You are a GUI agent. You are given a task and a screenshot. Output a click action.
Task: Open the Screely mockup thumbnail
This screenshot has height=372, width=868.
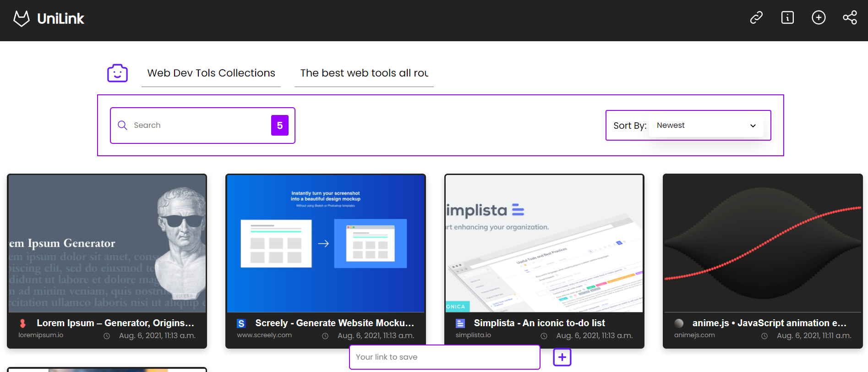[326, 244]
